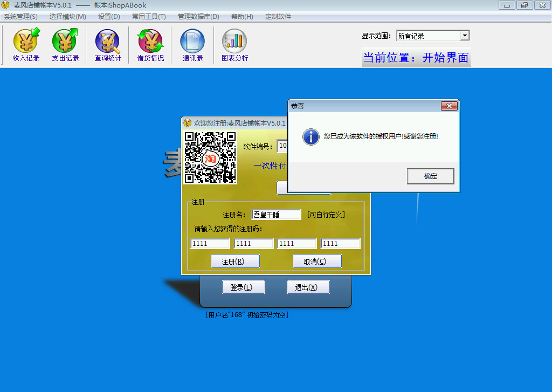Click the 确定 button in dialog

[430, 176]
